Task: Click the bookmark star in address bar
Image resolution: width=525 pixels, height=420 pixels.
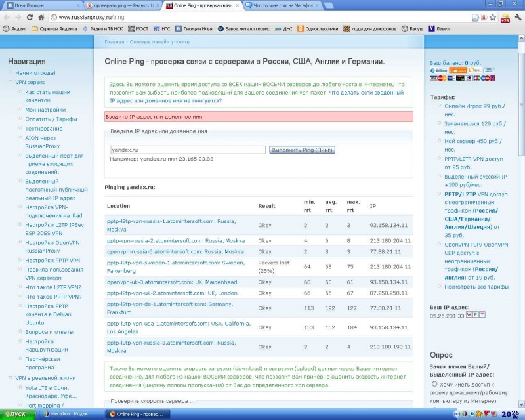Action: tap(493, 16)
